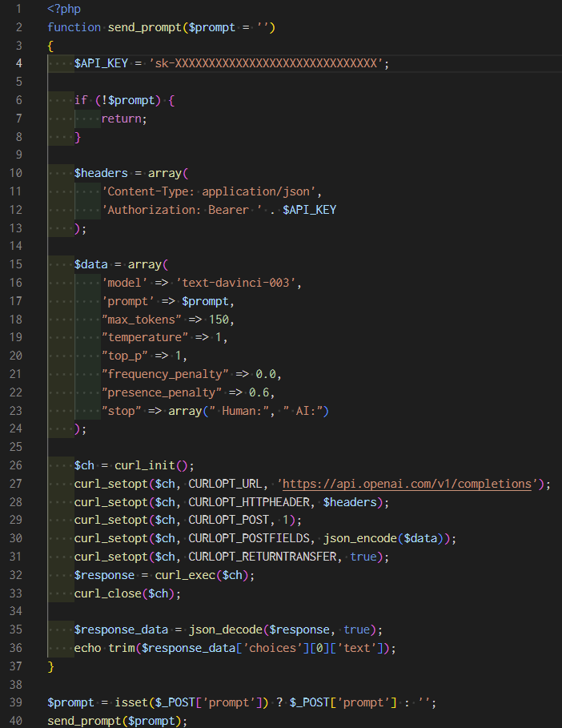562x728 pixels.
Task: Click the closing brace on line 37
Action: pyautogui.click(x=50, y=666)
